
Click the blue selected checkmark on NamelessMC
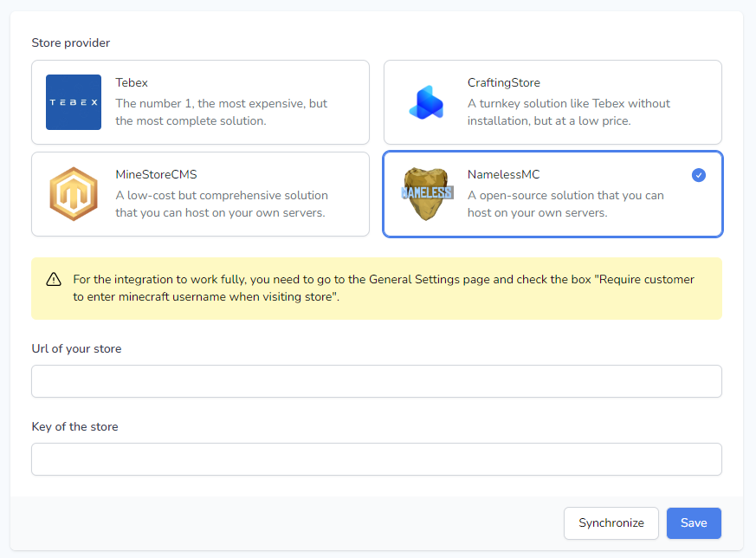(699, 175)
